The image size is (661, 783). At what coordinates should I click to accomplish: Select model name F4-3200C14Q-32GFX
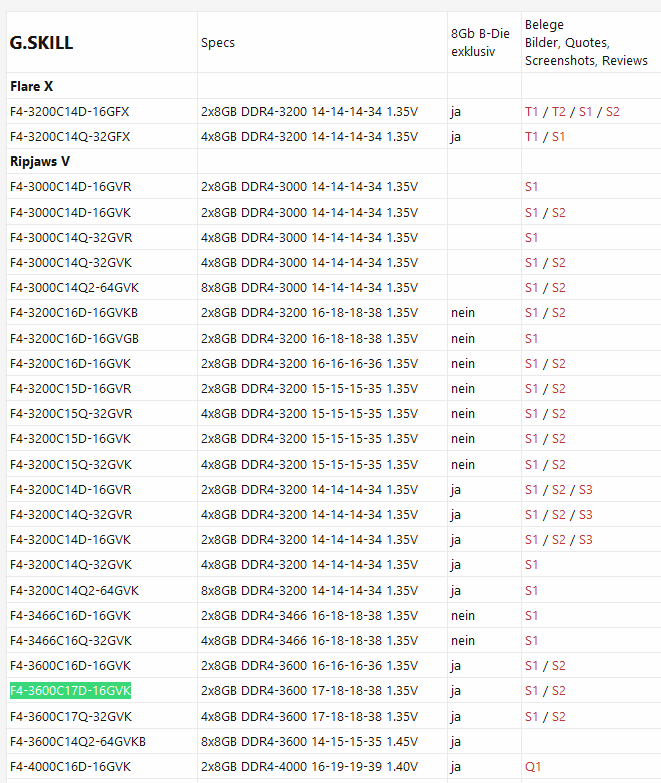[70, 136]
